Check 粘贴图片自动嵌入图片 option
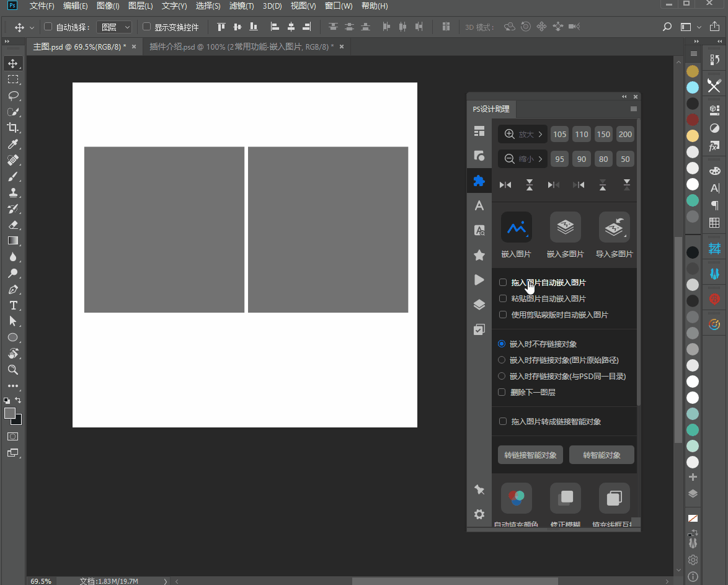This screenshot has height=585, width=728. (503, 298)
